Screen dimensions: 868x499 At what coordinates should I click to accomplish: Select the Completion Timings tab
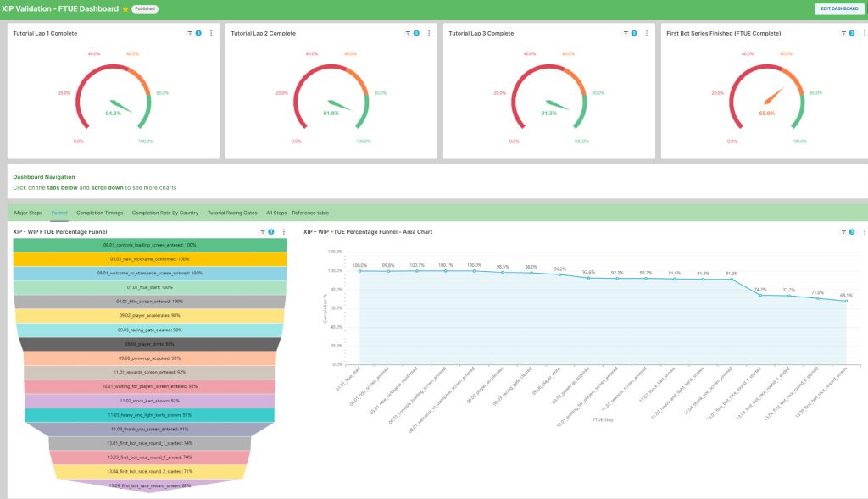click(x=101, y=213)
